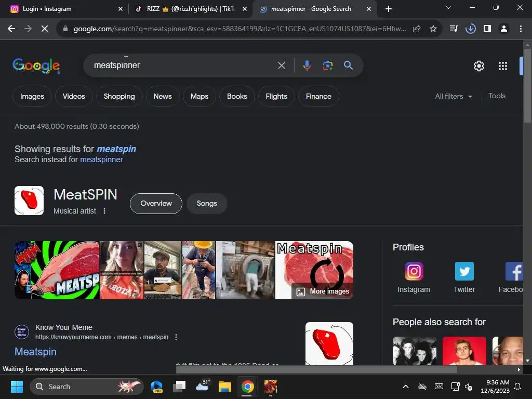Image resolution: width=532 pixels, height=399 pixels.
Task: Open the 9:36 AM clock and date
Action: coord(495,387)
